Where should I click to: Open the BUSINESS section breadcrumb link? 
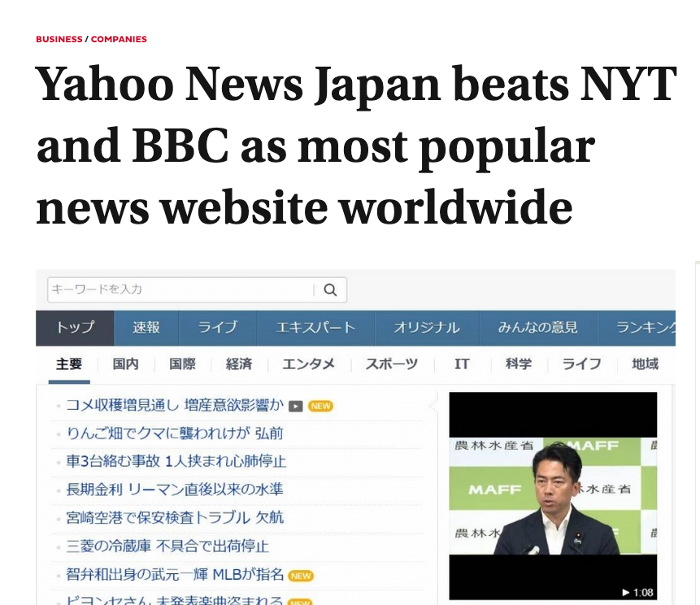59,39
